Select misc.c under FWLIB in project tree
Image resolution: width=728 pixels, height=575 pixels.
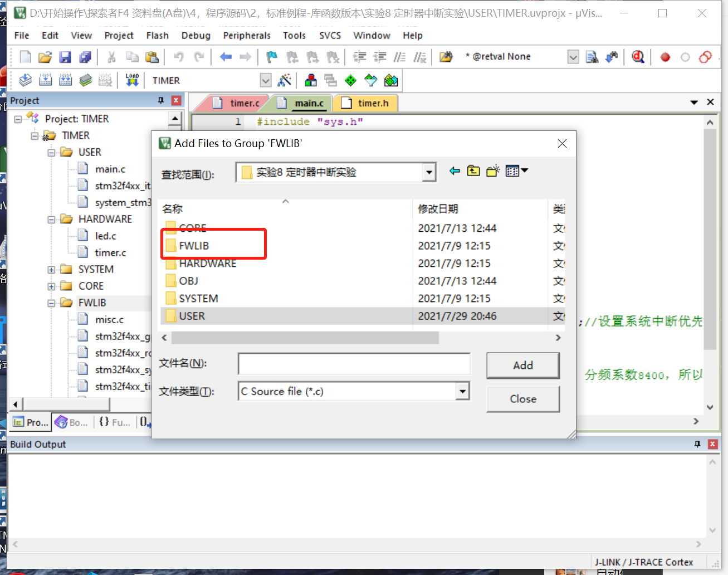click(109, 320)
